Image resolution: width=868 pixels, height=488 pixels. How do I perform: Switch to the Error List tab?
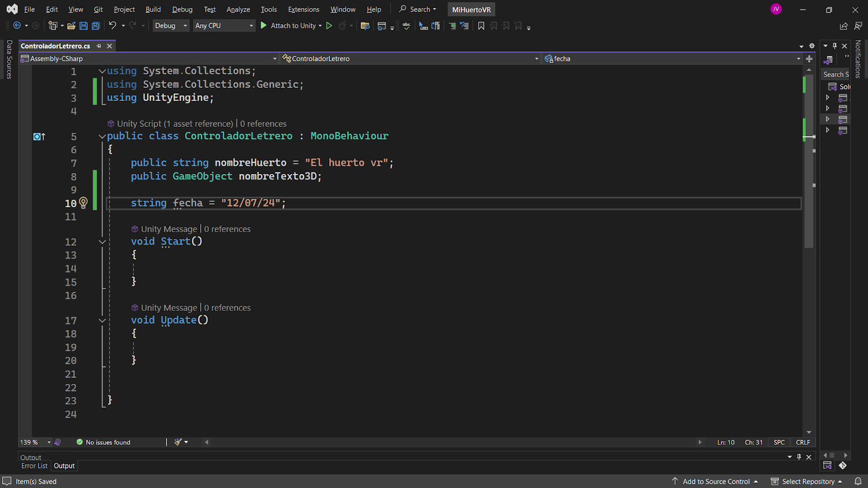[x=34, y=466]
